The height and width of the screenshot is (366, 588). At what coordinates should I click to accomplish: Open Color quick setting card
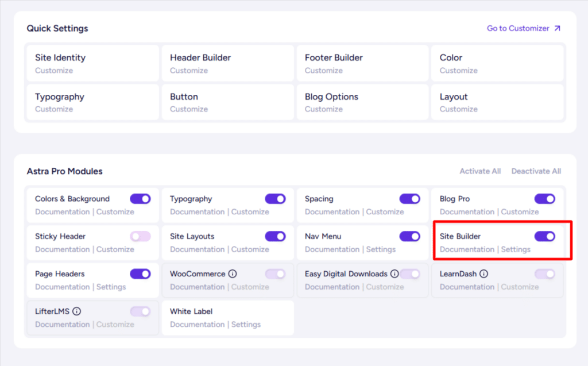tap(497, 63)
